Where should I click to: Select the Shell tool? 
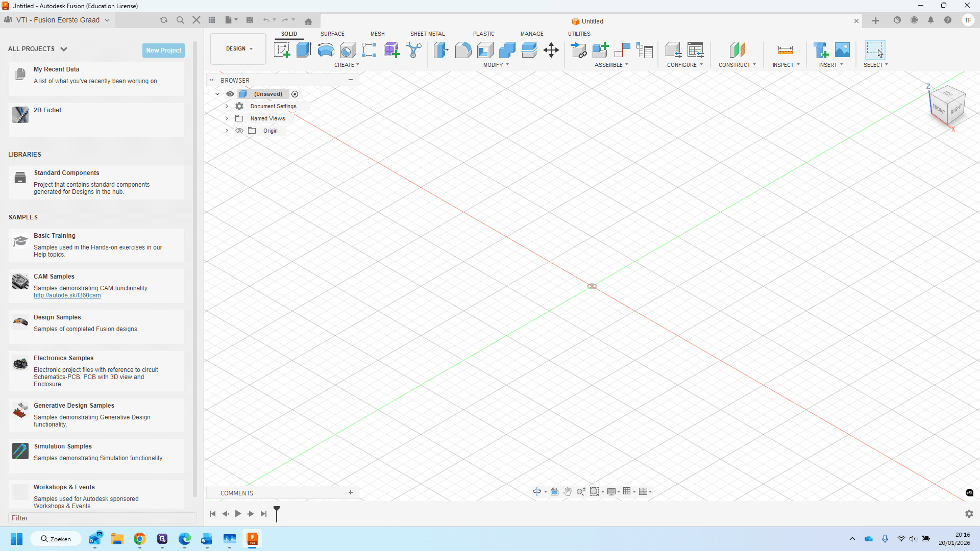click(x=485, y=50)
